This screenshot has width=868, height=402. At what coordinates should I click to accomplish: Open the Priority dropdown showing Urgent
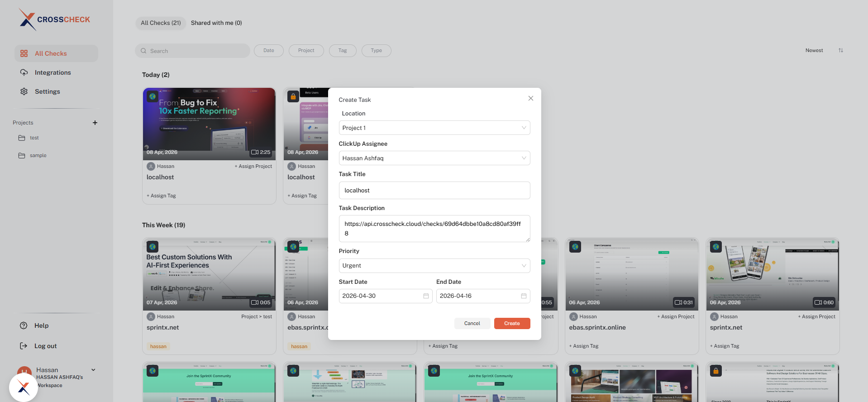coord(434,266)
